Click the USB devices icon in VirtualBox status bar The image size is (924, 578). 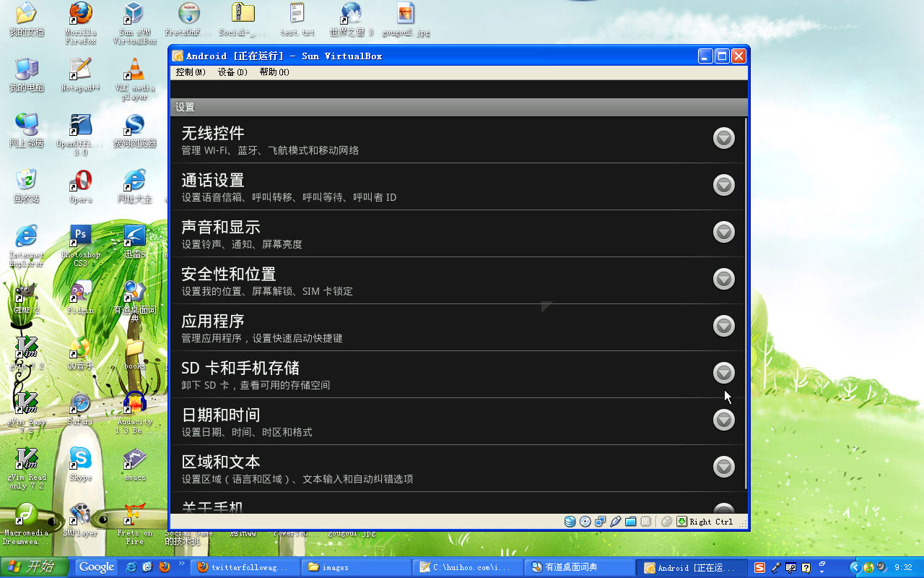pyautogui.click(x=616, y=522)
